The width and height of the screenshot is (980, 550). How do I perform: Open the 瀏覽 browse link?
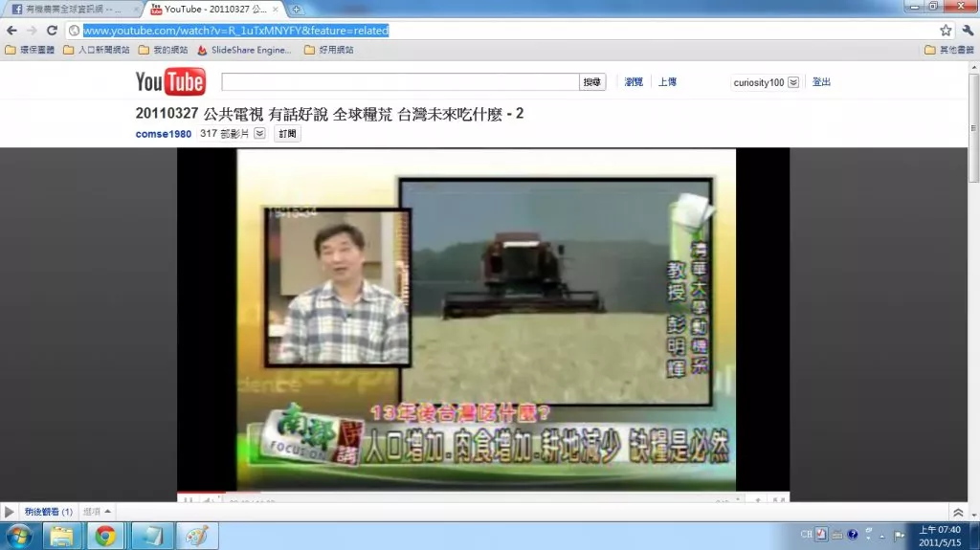(x=634, y=82)
